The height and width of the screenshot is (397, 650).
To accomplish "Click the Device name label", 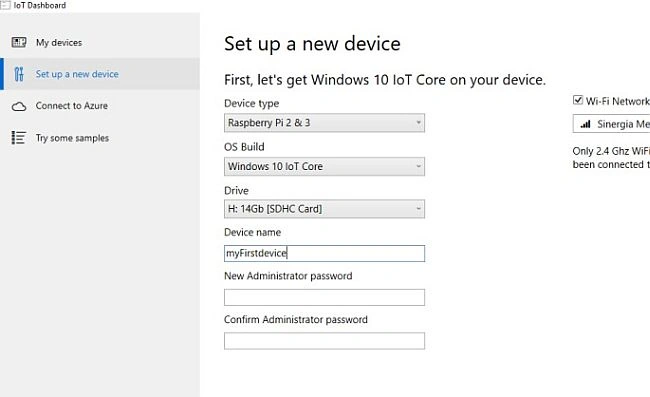I will tap(252, 232).
